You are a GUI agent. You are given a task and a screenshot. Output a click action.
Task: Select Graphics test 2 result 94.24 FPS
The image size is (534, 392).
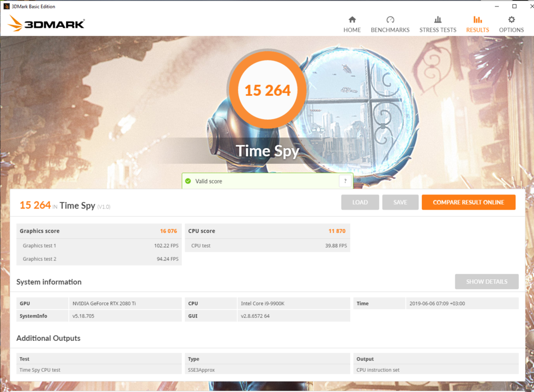tap(168, 259)
